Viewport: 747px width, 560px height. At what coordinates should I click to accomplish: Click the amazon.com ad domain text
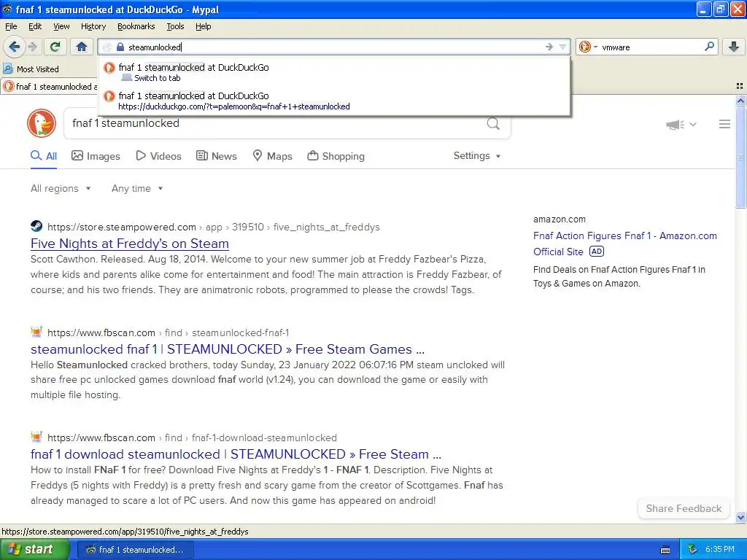(x=560, y=219)
